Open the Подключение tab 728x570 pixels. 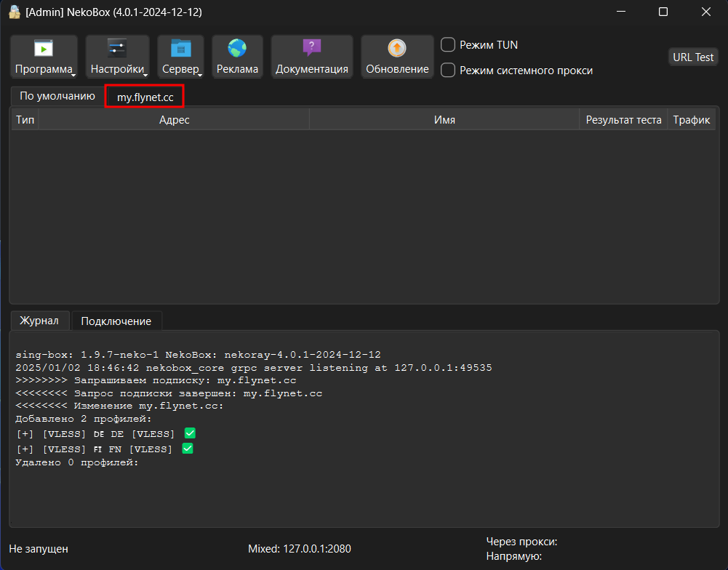point(116,321)
